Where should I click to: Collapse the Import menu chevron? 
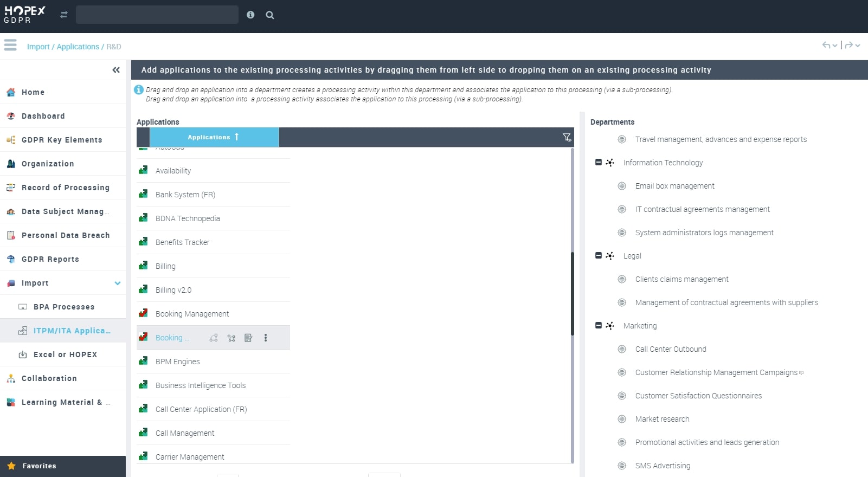point(118,283)
